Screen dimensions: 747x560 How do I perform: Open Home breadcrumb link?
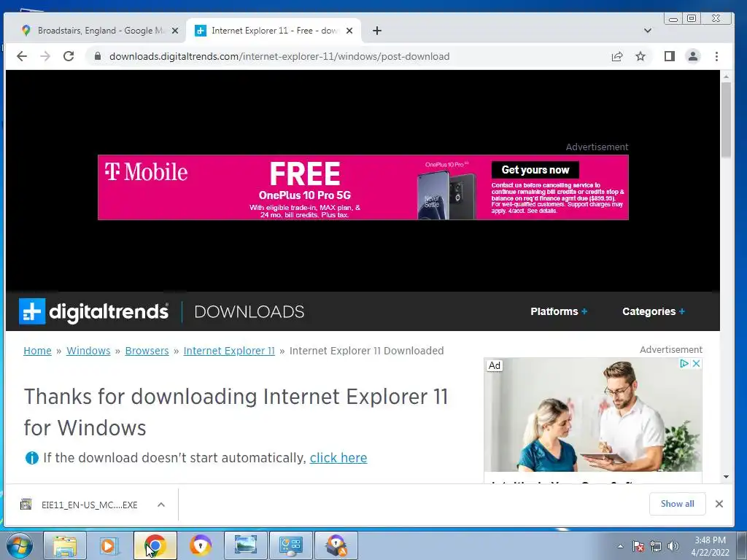(37, 351)
